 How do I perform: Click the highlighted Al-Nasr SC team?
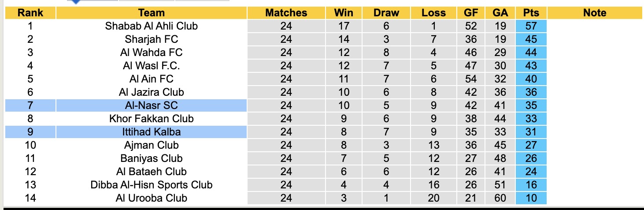[x=151, y=105]
